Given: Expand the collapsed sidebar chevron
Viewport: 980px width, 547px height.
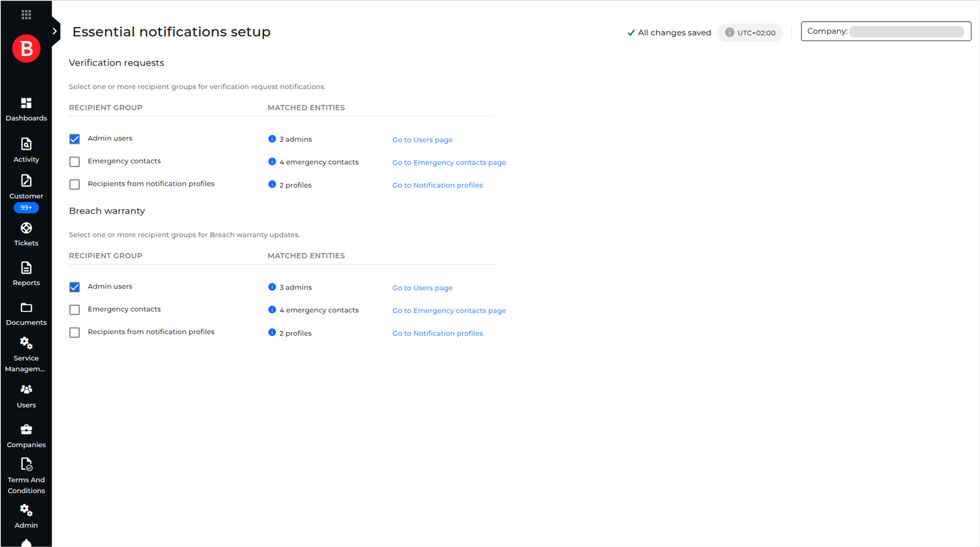Looking at the screenshot, I should [55, 30].
